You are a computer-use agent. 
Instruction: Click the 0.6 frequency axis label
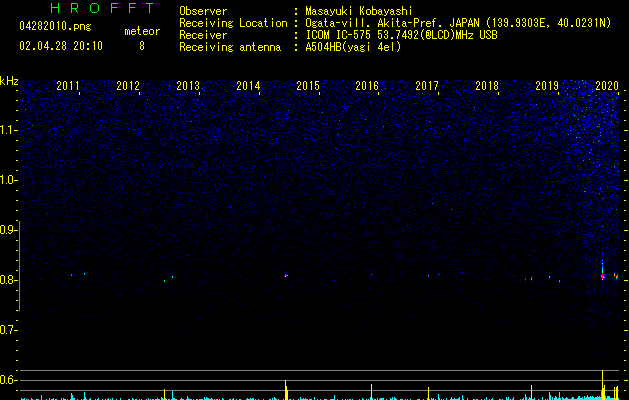(x=8, y=380)
